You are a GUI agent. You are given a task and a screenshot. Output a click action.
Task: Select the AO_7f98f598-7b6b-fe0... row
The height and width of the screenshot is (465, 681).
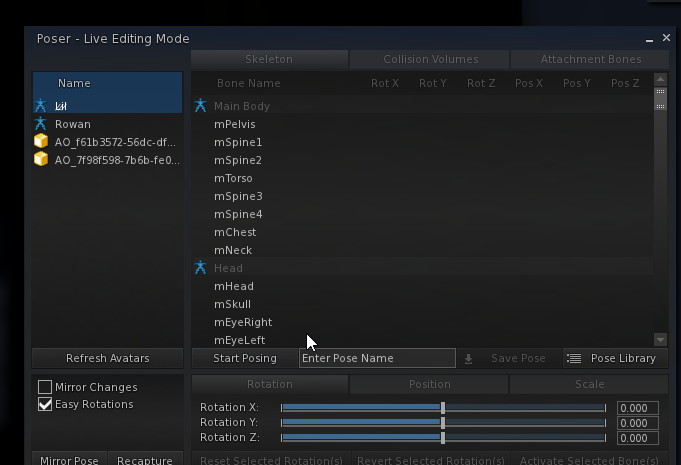coord(107,160)
